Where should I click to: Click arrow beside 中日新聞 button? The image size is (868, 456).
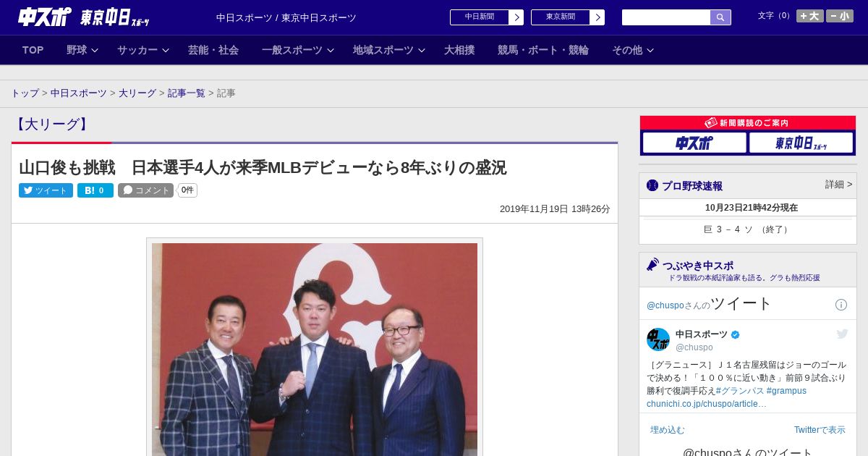tap(516, 17)
